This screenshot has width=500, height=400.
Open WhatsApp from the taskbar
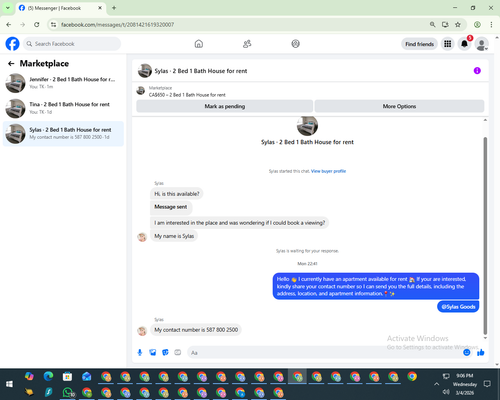point(68,392)
